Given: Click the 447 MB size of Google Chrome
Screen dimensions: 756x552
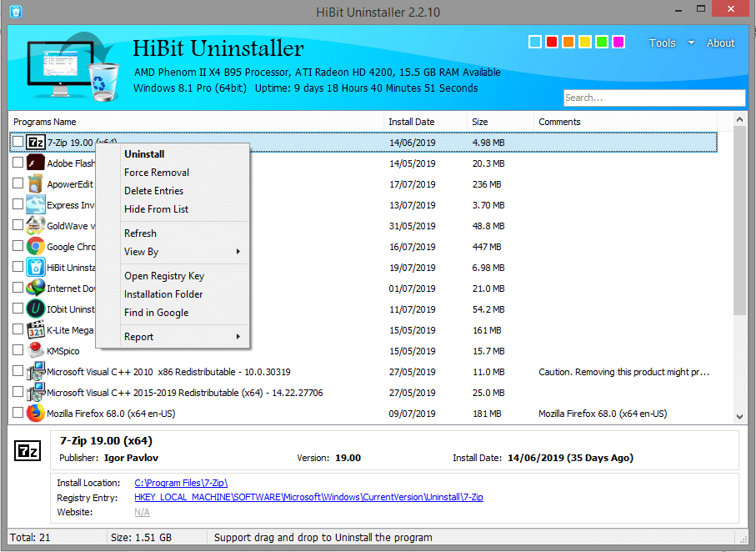Looking at the screenshot, I should [487, 247].
